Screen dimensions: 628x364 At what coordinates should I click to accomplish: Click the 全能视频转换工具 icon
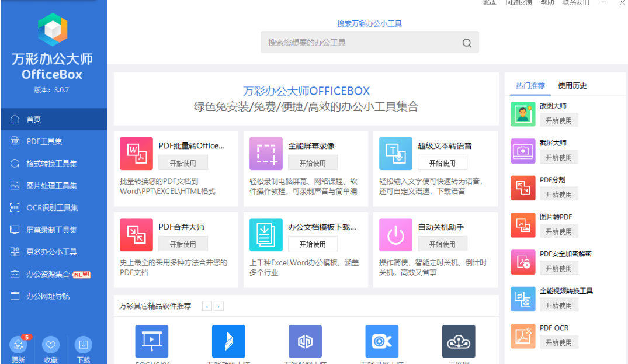tap(523, 299)
